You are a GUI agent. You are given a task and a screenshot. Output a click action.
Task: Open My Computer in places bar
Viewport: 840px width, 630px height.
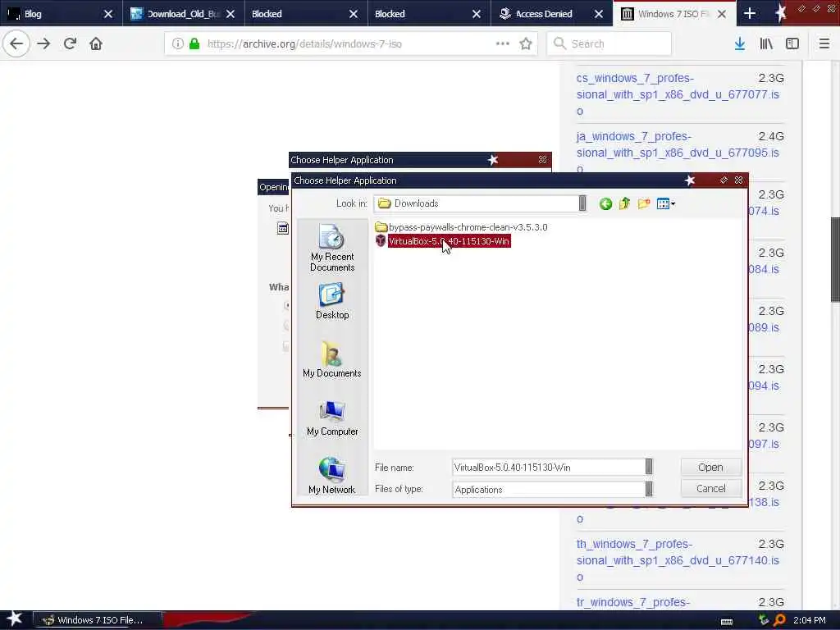click(332, 418)
